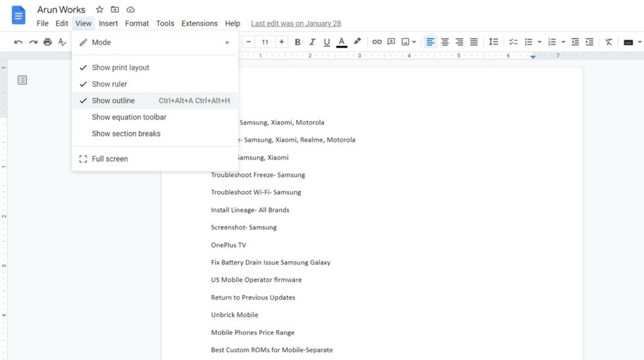The image size is (644, 360).
Task: Expand insert image dropdown arrow
Action: coord(414,42)
